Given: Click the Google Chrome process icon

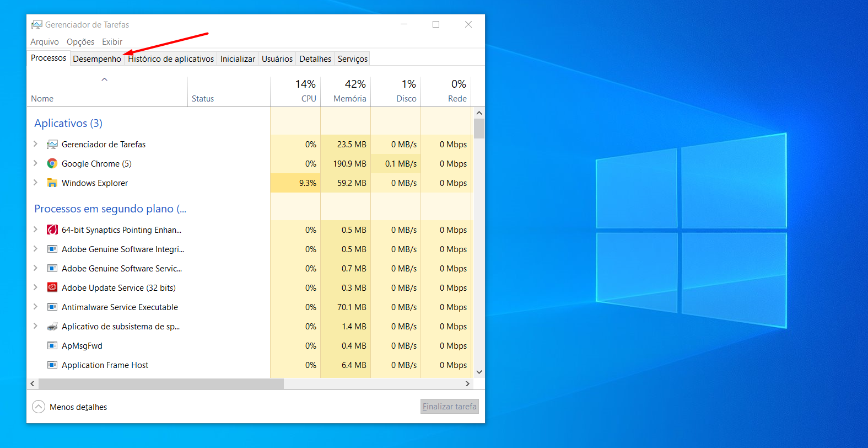Looking at the screenshot, I should tap(52, 164).
